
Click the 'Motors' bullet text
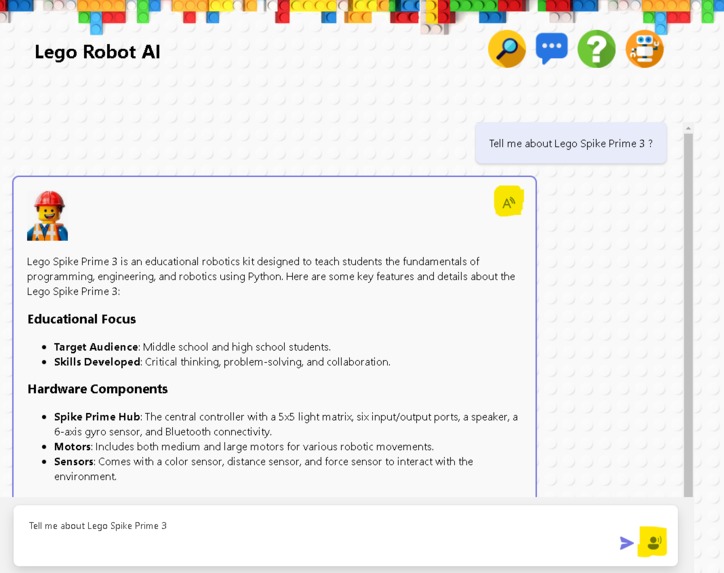pos(244,447)
